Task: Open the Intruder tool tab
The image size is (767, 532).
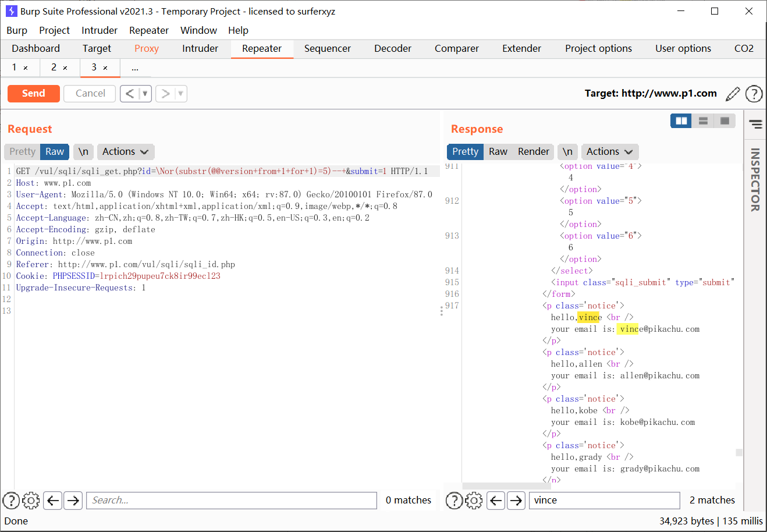Action: click(200, 49)
